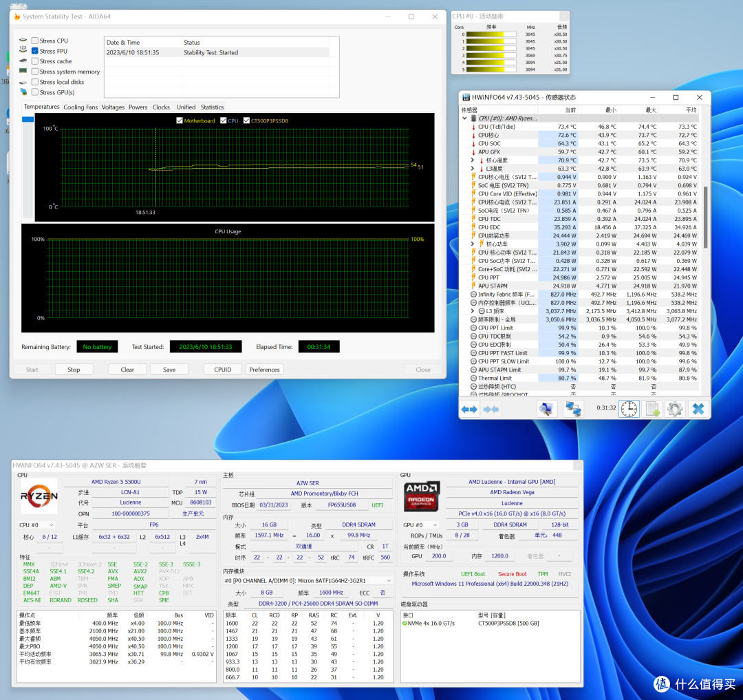This screenshot has width=743, height=700.
Task: Open the memory module channel dropdown
Action: click(308, 580)
